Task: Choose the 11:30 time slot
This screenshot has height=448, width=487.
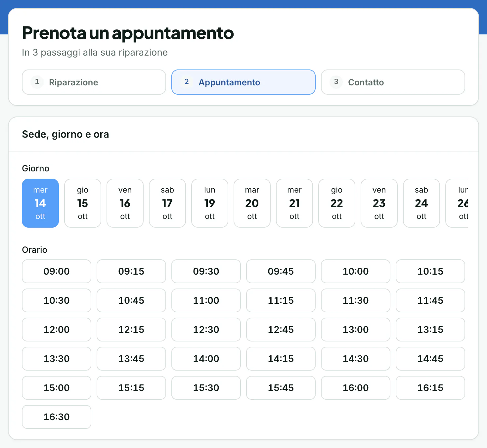Action: (356, 300)
